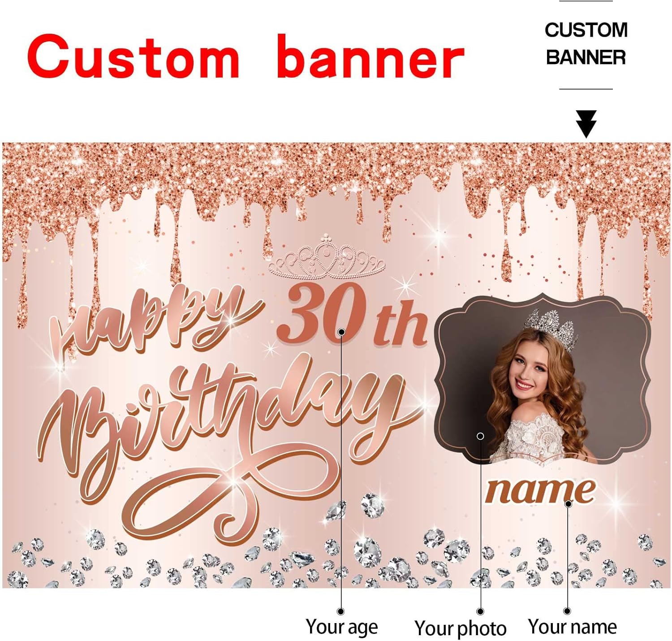Click the callout dot on the 30
672x641 pixels.
341,332
